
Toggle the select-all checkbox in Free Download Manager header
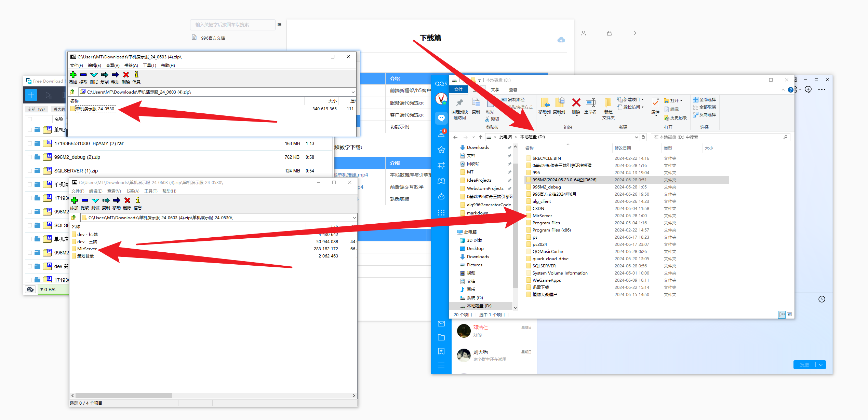point(30,119)
